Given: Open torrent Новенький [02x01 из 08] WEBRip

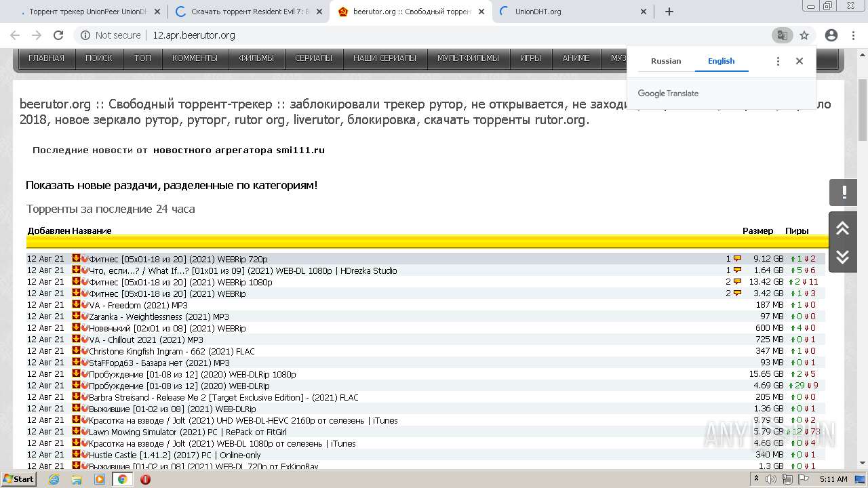Looking at the screenshot, I should click(x=167, y=328).
